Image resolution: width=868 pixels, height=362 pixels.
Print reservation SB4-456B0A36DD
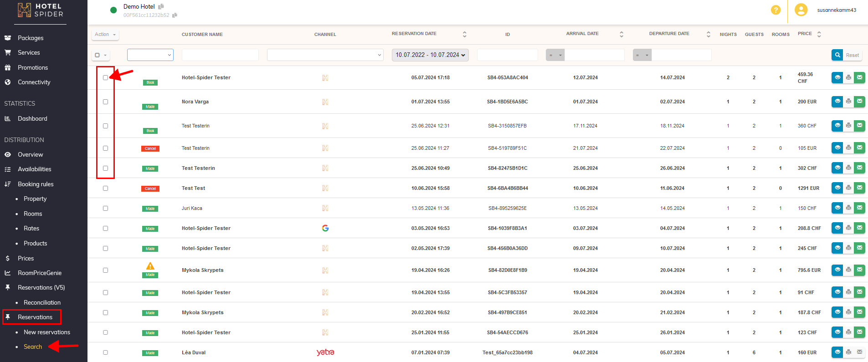[848, 248]
